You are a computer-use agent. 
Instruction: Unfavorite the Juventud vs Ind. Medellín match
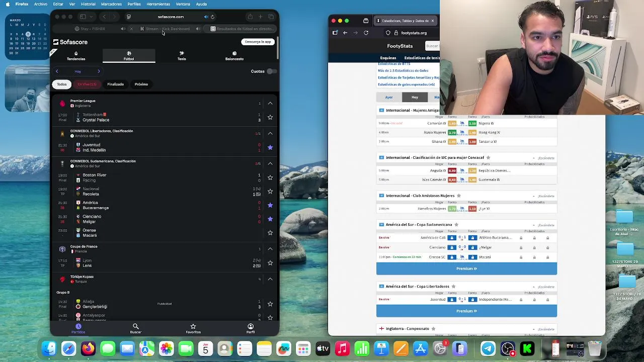coord(270,147)
